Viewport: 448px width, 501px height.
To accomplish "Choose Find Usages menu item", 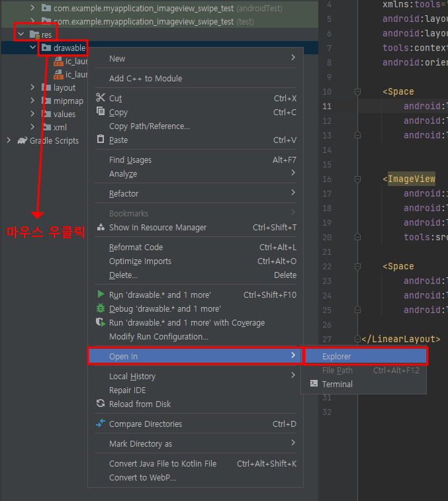I will 196,159.
